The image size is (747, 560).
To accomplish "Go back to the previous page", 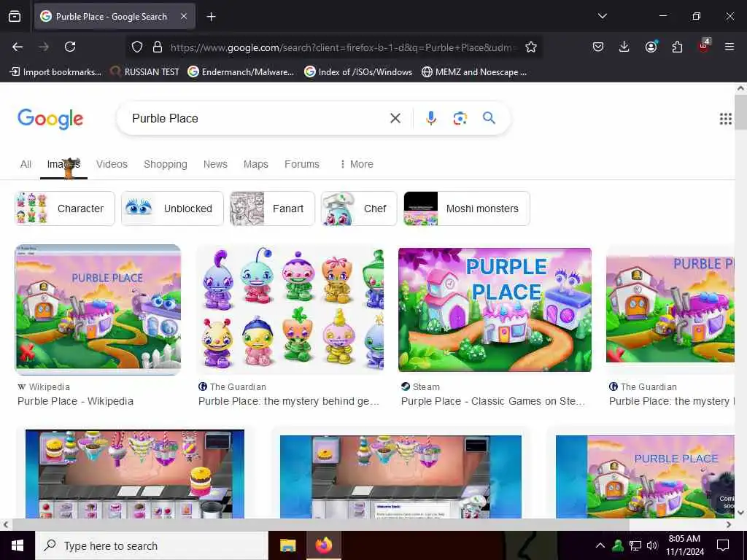I will pos(18,47).
